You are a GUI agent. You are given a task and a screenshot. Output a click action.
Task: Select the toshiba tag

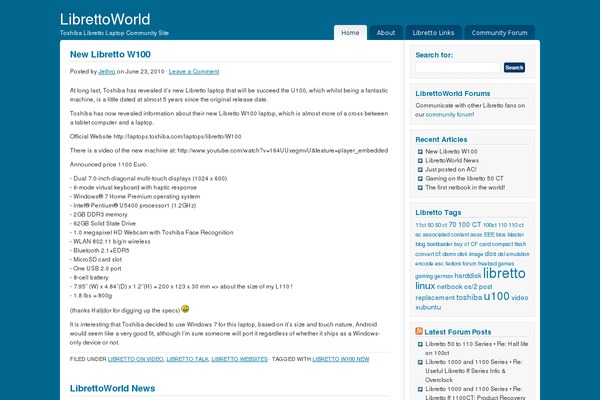(x=469, y=297)
